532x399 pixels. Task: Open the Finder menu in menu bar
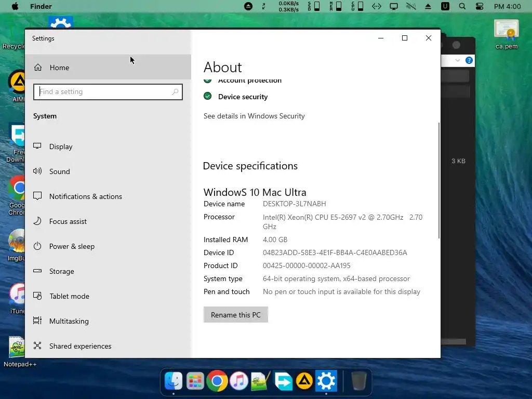41,6
